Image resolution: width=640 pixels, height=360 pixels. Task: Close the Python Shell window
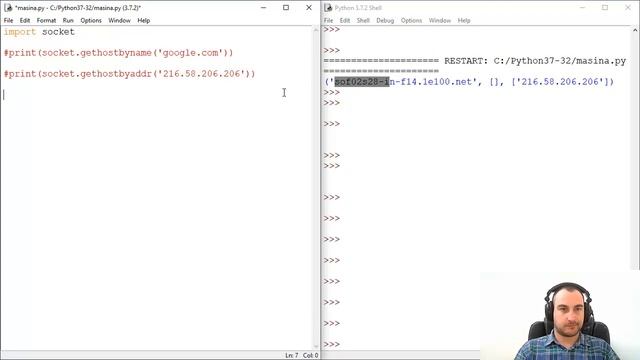tap(628, 8)
